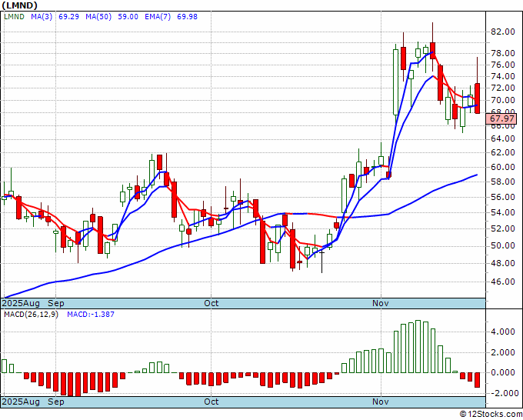Click the last red candlestick near 67.97
The width and height of the screenshot is (523, 420).
pyautogui.click(x=478, y=98)
